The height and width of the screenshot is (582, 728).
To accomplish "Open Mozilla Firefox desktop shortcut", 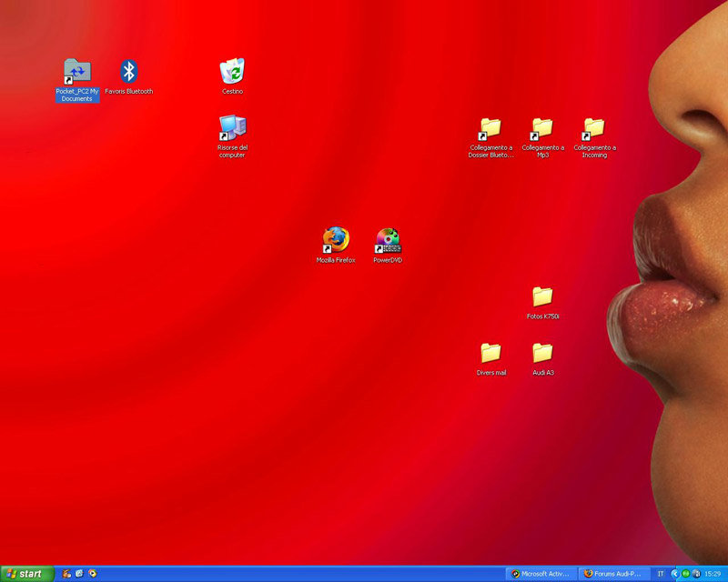I will coord(336,241).
